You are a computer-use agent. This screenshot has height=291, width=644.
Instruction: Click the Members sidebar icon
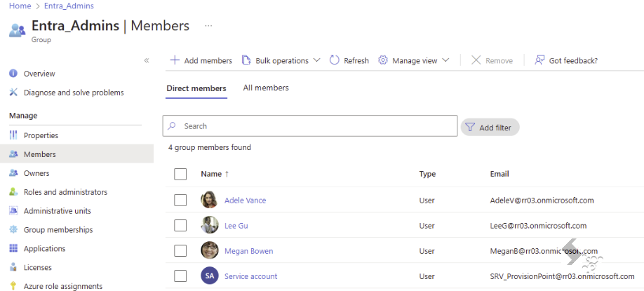coord(13,154)
